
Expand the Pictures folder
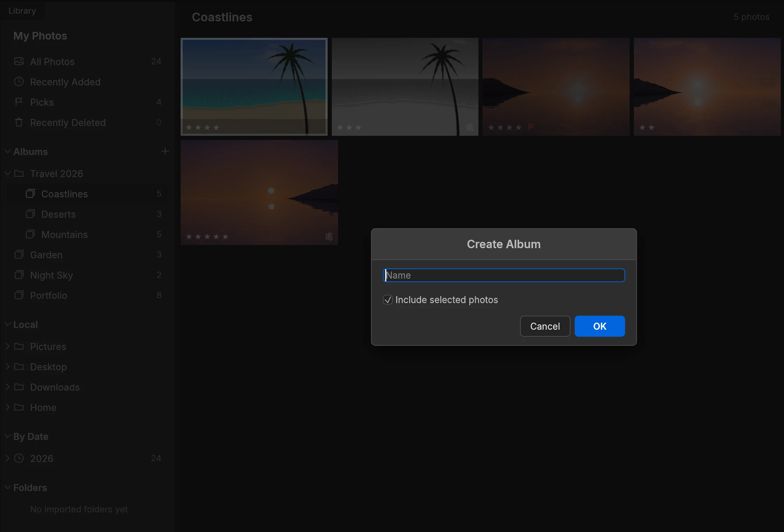pos(7,346)
